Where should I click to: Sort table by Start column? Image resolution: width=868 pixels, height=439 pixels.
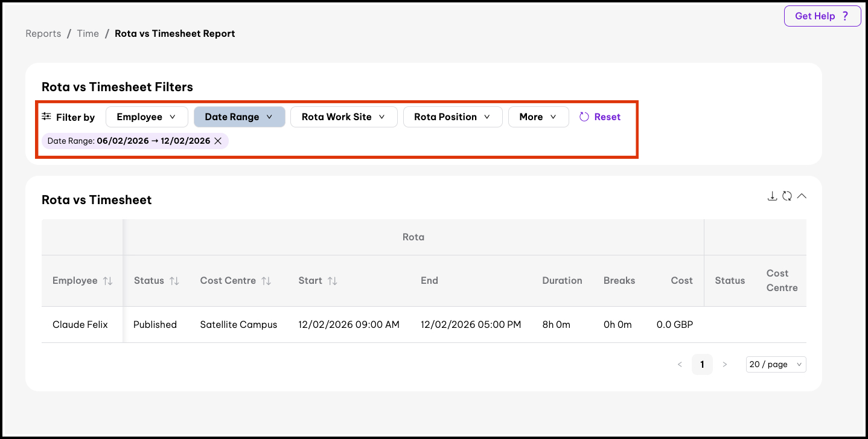[332, 281]
